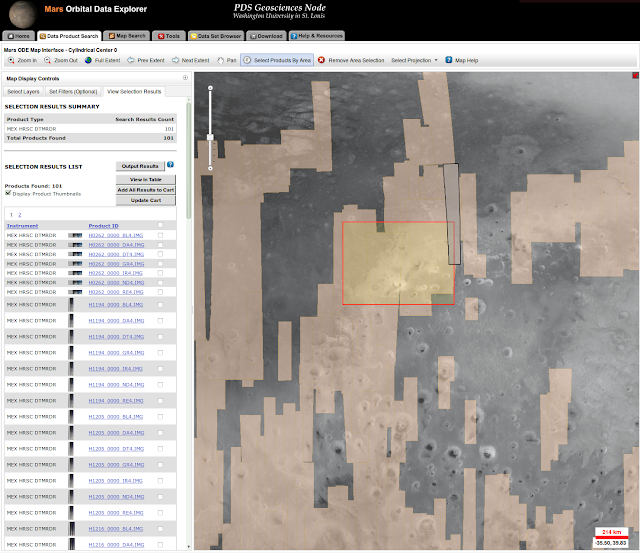
Task: Check the box for H1194_0000_ND4.IMG
Action: point(160,384)
